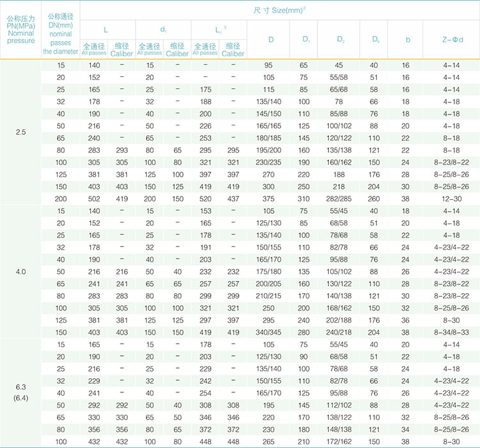
Task: Click the 105/102 cell
Action: (x=339, y=272)
